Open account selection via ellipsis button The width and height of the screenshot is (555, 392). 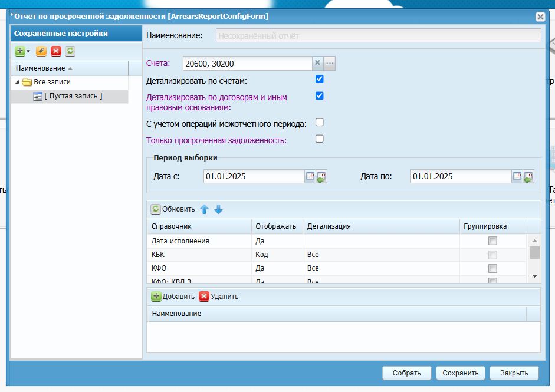click(x=330, y=63)
